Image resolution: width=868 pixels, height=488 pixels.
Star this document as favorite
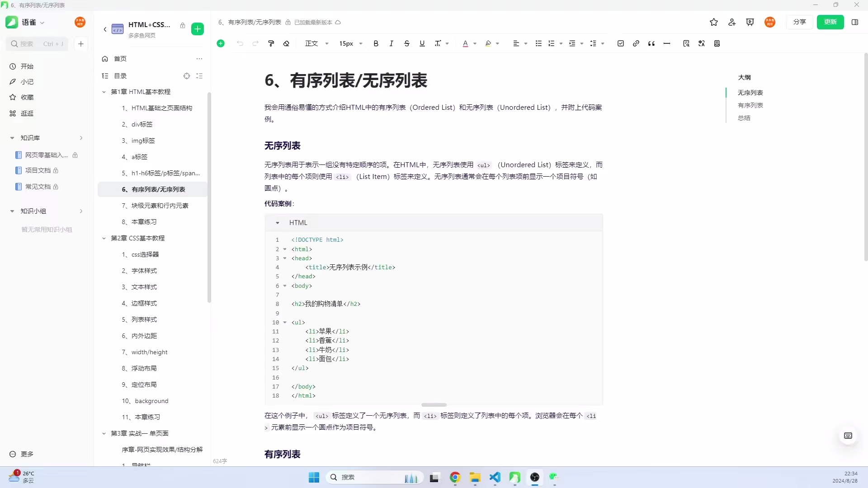click(714, 22)
